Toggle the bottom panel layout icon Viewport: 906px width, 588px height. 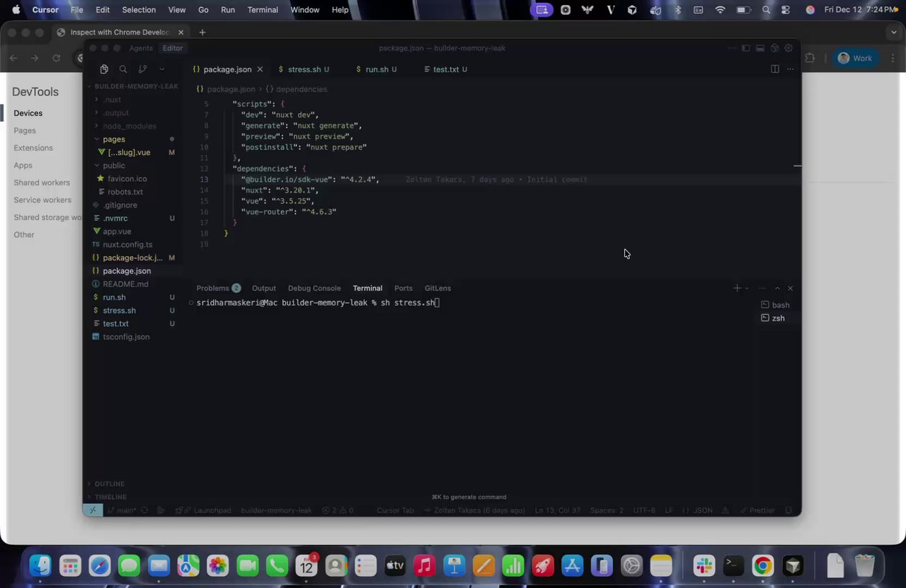760,48
